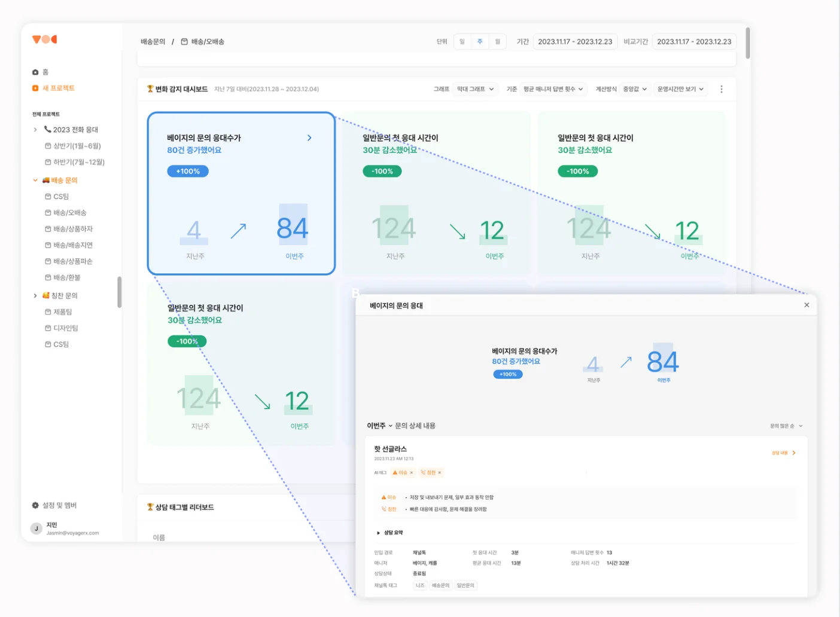Image resolution: width=840 pixels, height=617 pixels.
Task: Close the 베이지의 문의 응대 detail panel
Action: [806, 305]
